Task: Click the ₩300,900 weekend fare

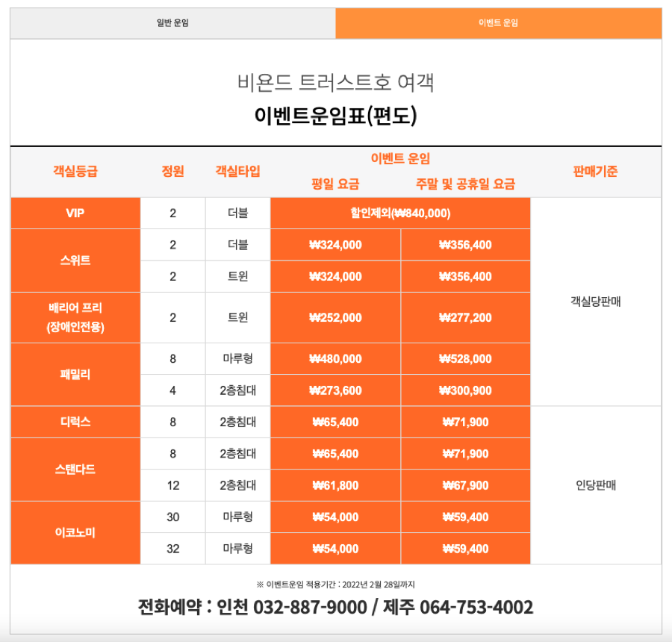Action: point(465,390)
